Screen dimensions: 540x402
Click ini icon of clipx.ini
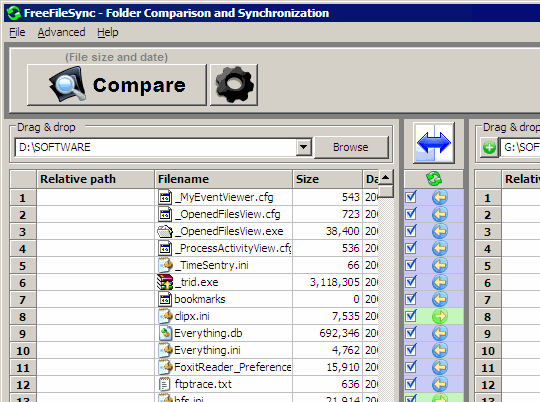[x=165, y=316]
